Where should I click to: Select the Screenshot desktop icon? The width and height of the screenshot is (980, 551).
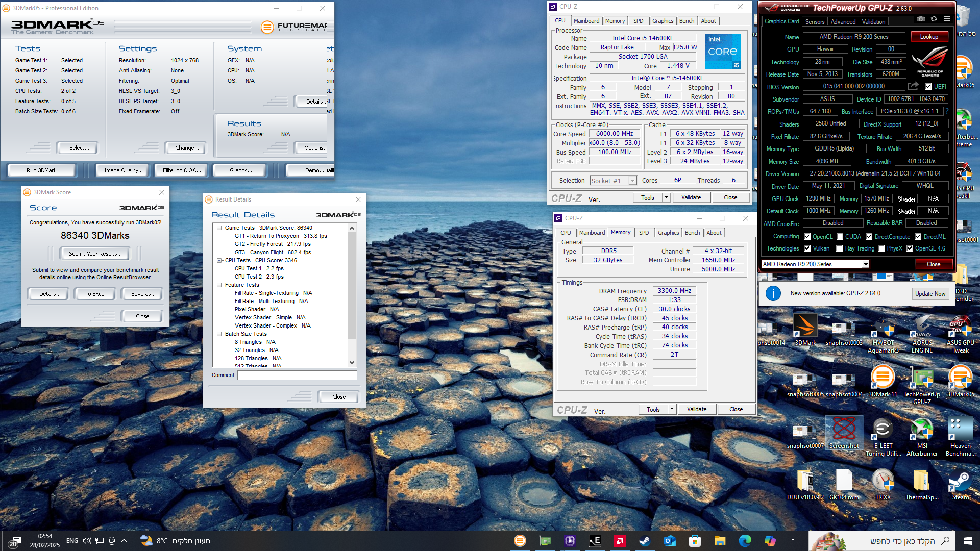click(844, 433)
